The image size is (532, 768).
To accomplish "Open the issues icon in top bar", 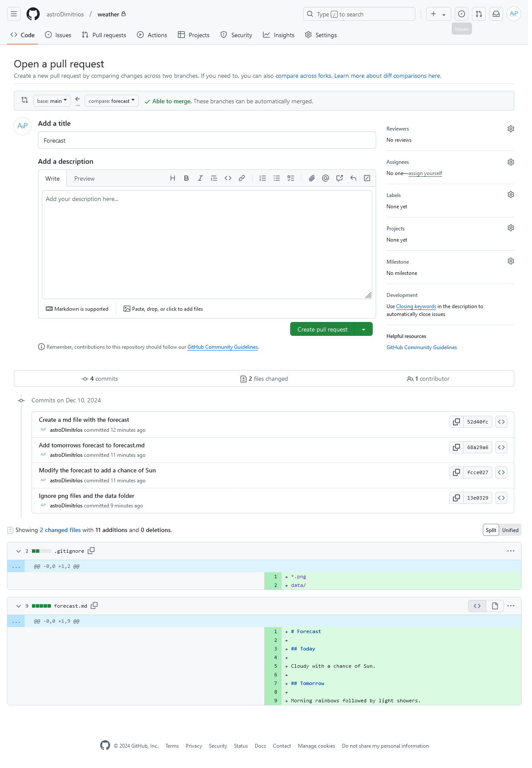I will [x=462, y=14].
